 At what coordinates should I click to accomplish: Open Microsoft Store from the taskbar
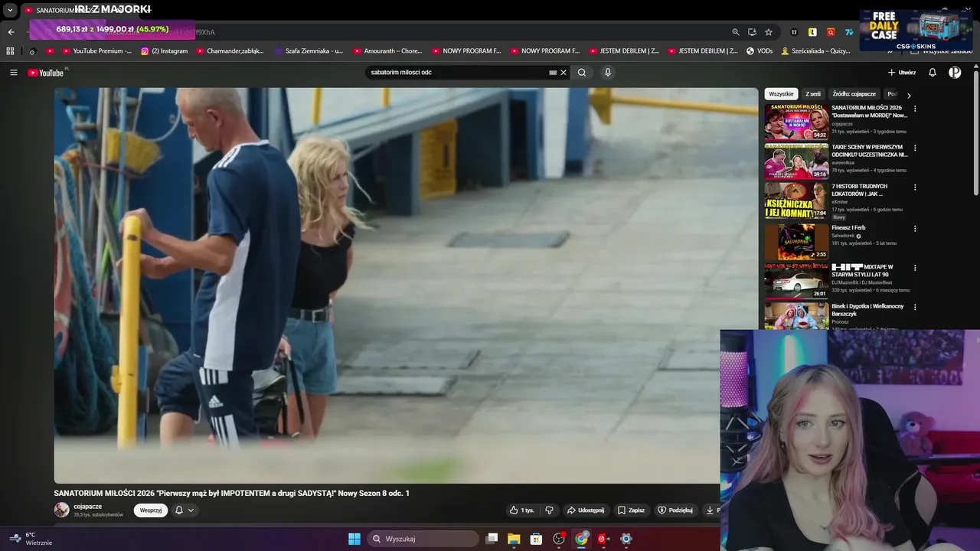tap(536, 539)
